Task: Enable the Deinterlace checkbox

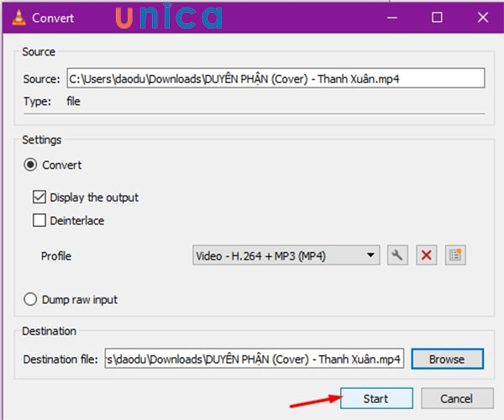Action: [x=39, y=220]
